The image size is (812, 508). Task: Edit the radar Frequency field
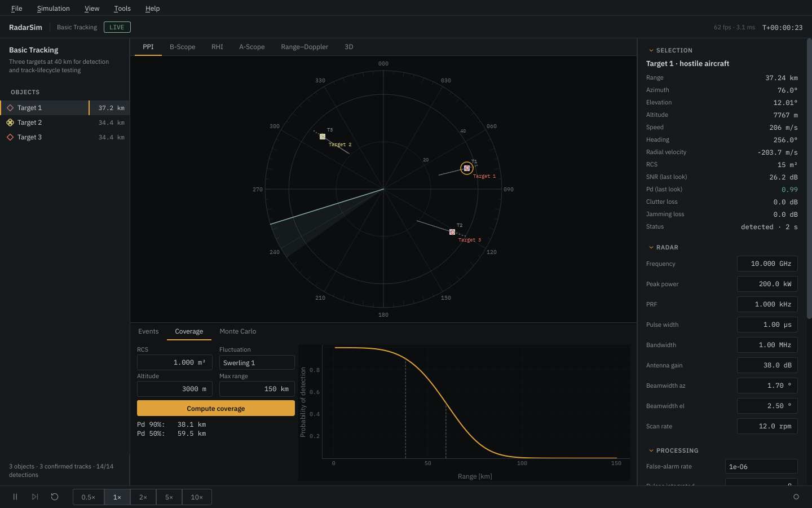pyautogui.click(x=767, y=264)
